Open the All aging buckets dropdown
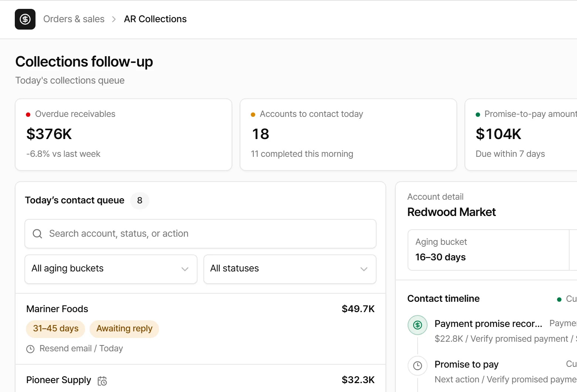 pos(111,269)
